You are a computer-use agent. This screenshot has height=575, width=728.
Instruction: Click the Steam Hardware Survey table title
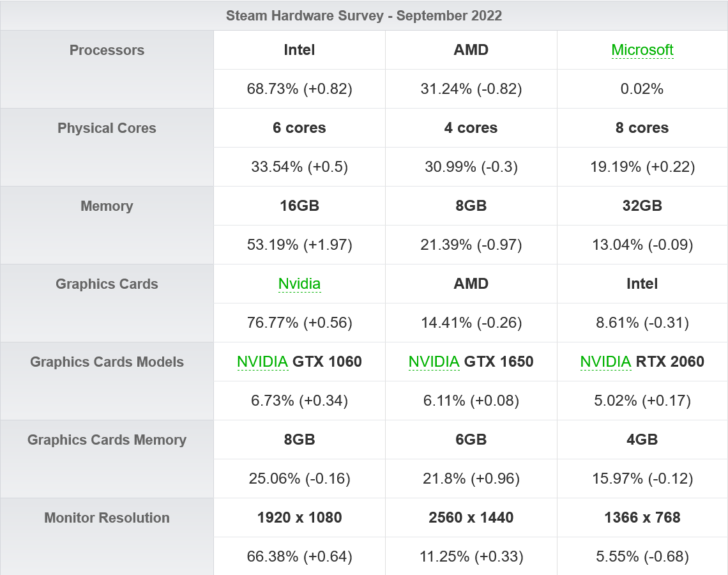click(364, 16)
